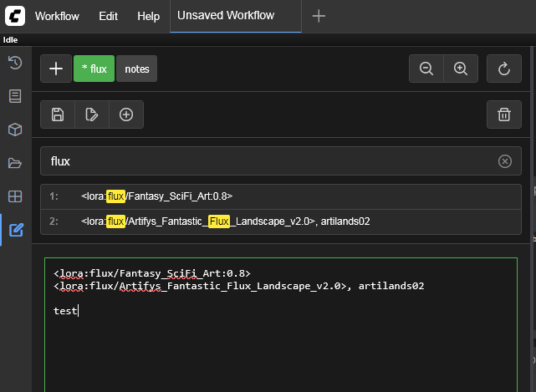Open the model library cube icon
Viewport: 536px width, 392px height.
click(15, 130)
